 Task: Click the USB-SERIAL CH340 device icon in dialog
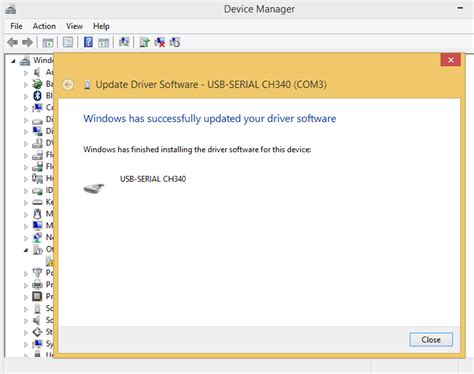[x=94, y=188]
